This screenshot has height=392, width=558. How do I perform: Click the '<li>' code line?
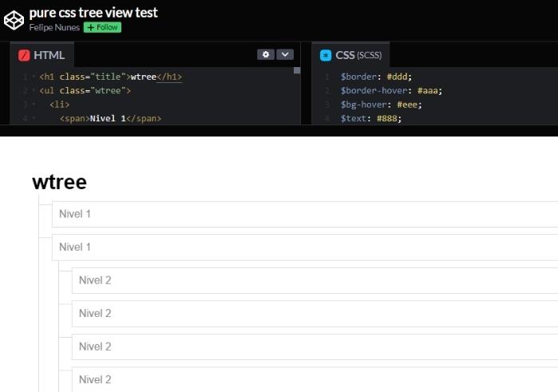[x=59, y=105]
